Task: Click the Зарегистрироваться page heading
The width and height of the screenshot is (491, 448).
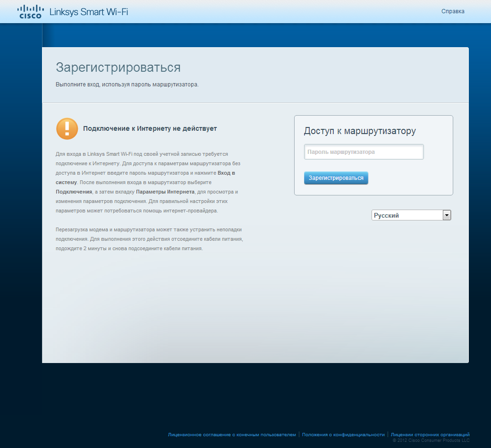Action: click(x=118, y=68)
